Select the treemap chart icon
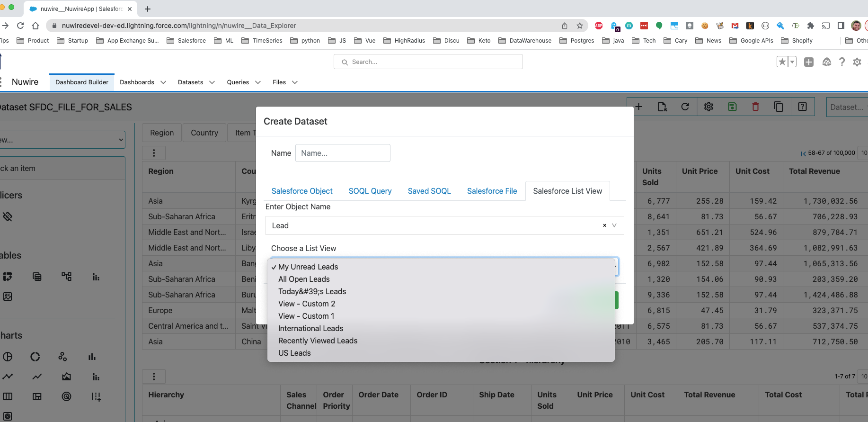Image resolution: width=868 pixels, height=422 pixels. 37,396
